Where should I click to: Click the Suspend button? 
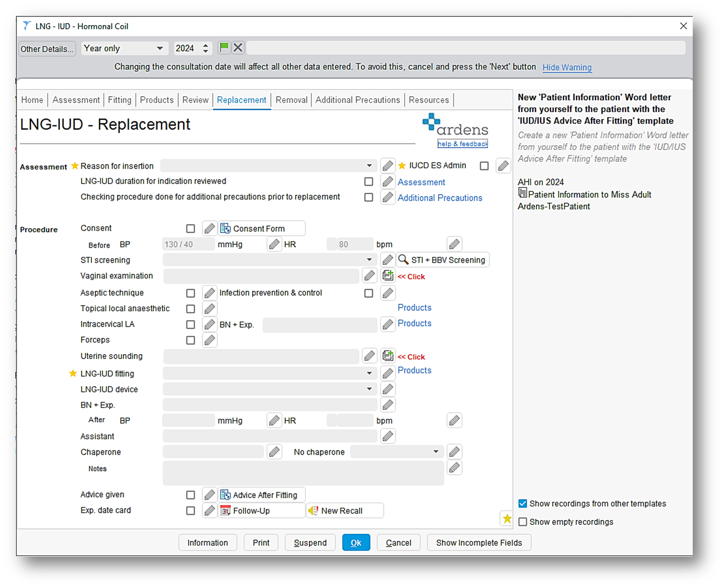(x=310, y=543)
